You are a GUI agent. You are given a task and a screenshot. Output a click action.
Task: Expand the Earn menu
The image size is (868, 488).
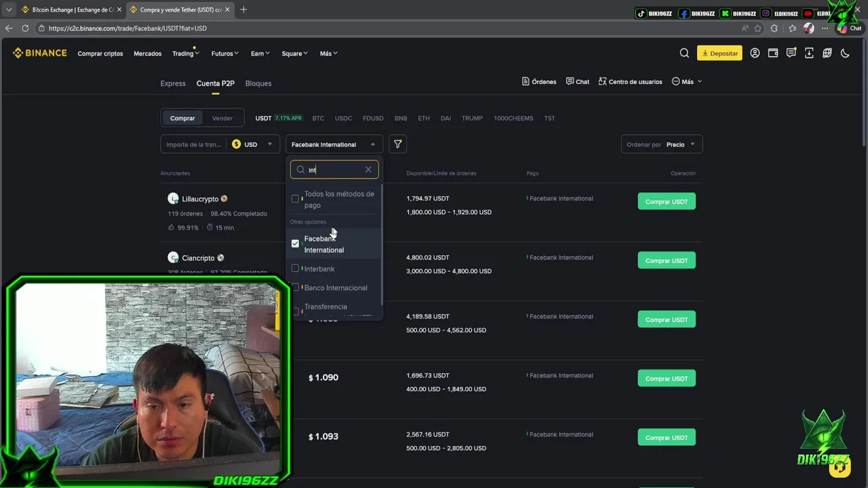click(260, 54)
